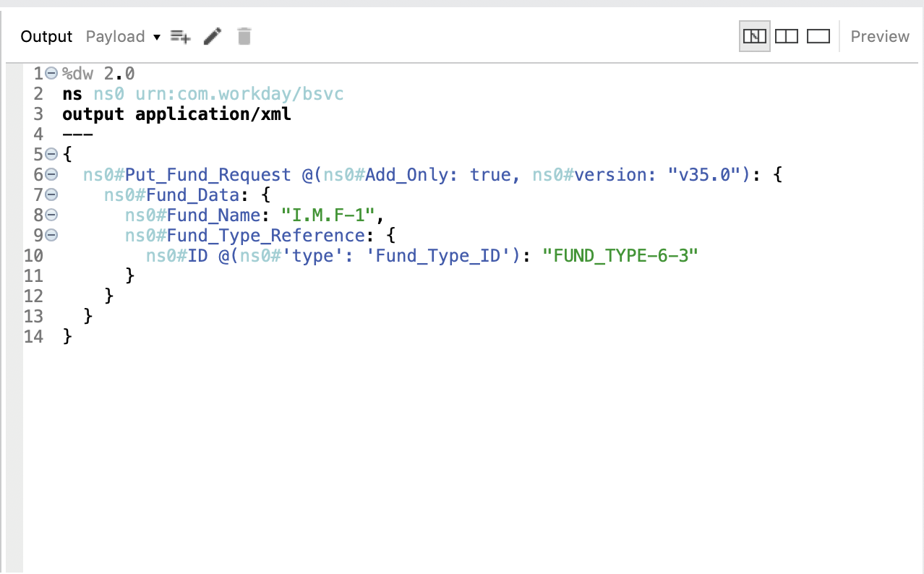924x574 pixels.
Task: Place cursor on the output application/xml line
Action: pyautogui.click(x=176, y=113)
